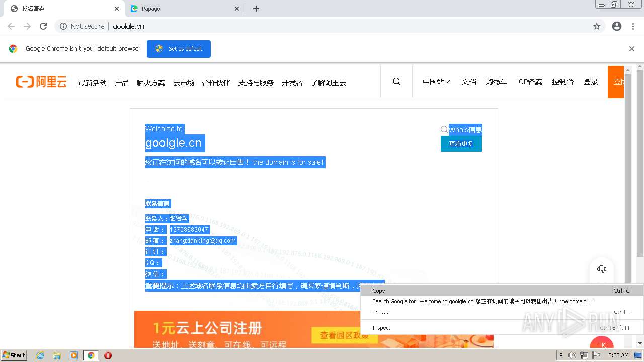644x362 pixels.
Task: Open the Chrome profile avatar
Action: [617, 26]
